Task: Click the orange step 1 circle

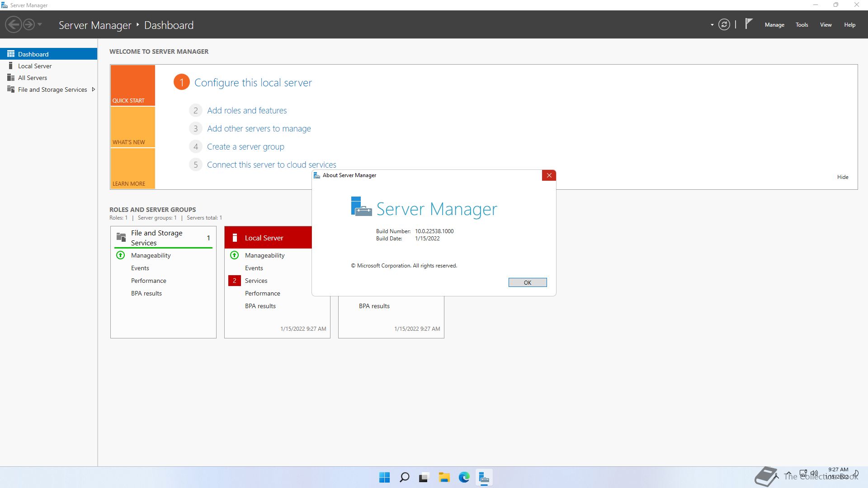Action: click(182, 82)
